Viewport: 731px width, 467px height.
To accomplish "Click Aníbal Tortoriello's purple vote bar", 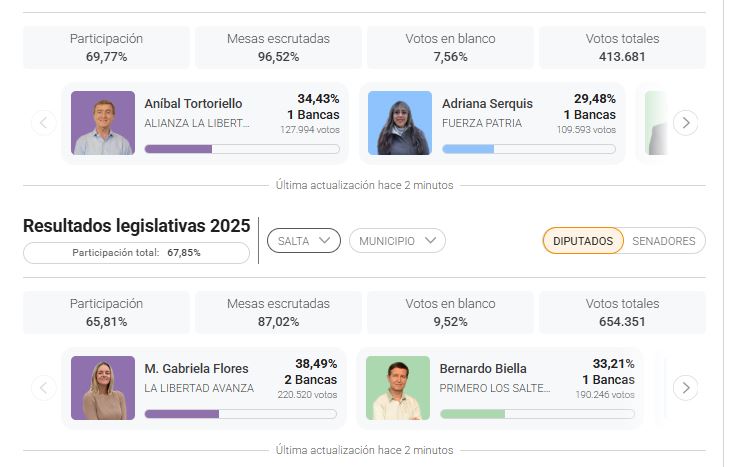I will pyautogui.click(x=179, y=149).
